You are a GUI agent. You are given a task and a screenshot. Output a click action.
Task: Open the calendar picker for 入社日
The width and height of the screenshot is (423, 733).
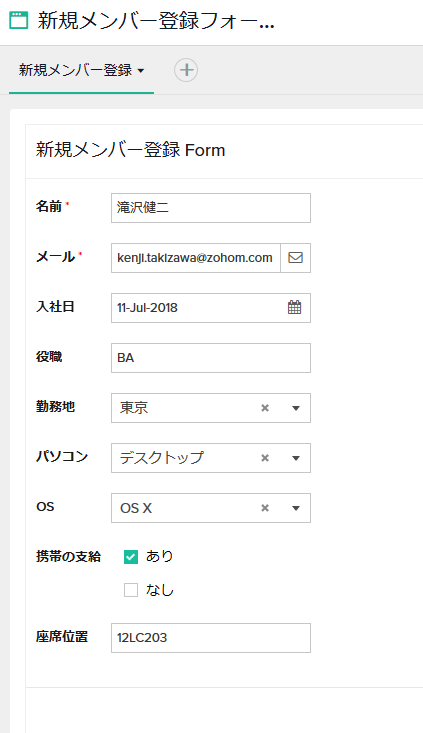click(294, 308)
